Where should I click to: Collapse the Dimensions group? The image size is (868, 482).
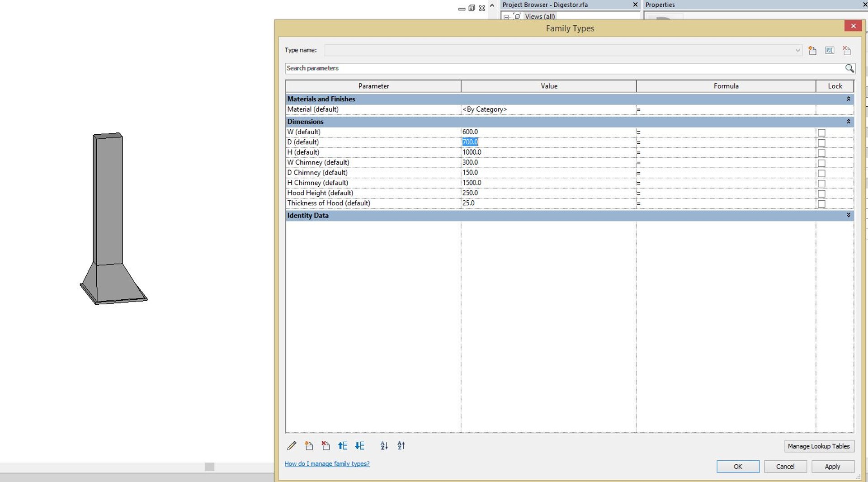pyautogui.click(x=849, y=121)
